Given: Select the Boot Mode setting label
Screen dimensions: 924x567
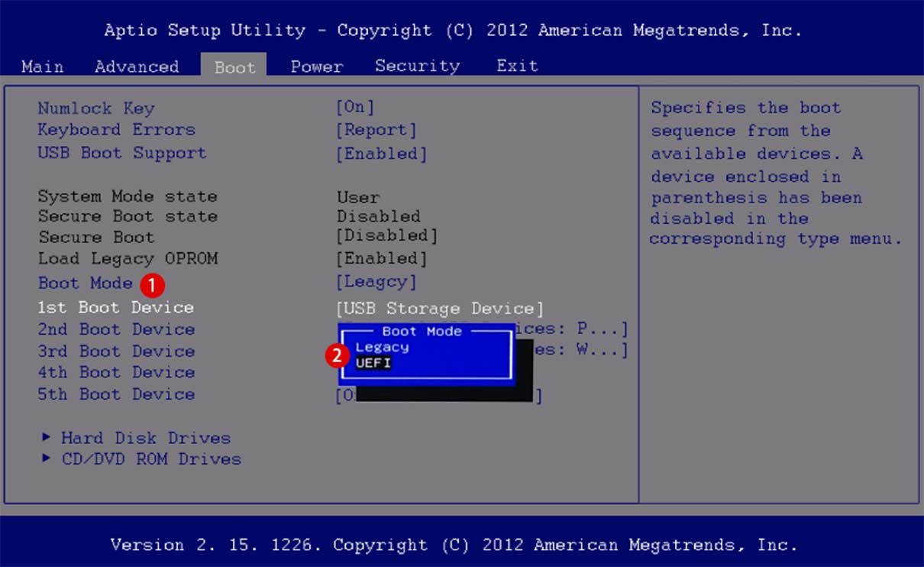Looking at the screenshot, I should [x=86, y=283].
